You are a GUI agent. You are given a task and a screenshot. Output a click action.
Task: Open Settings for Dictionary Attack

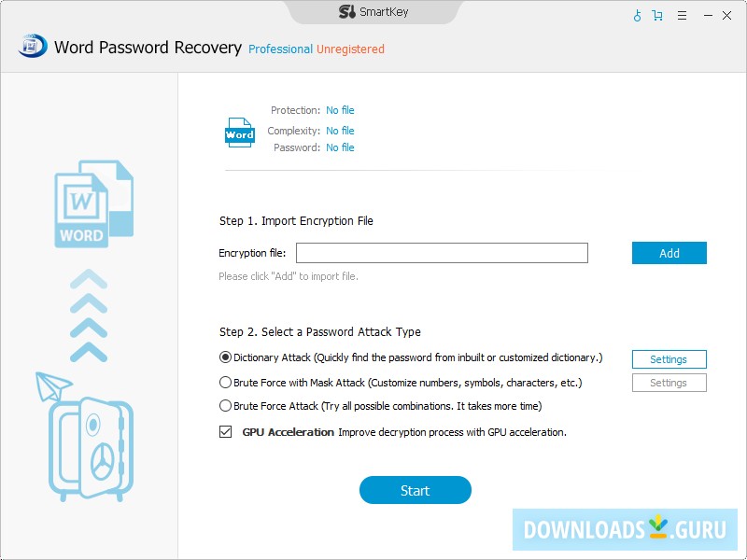point(669,358)
